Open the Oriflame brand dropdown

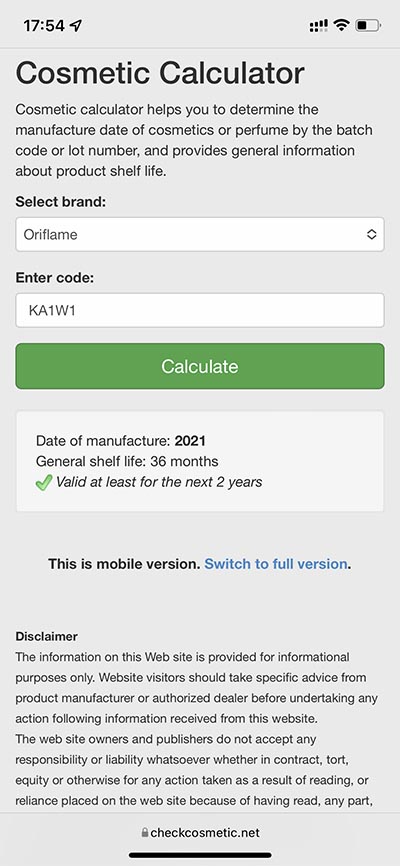pyautogui.click(x=200, y=235)
